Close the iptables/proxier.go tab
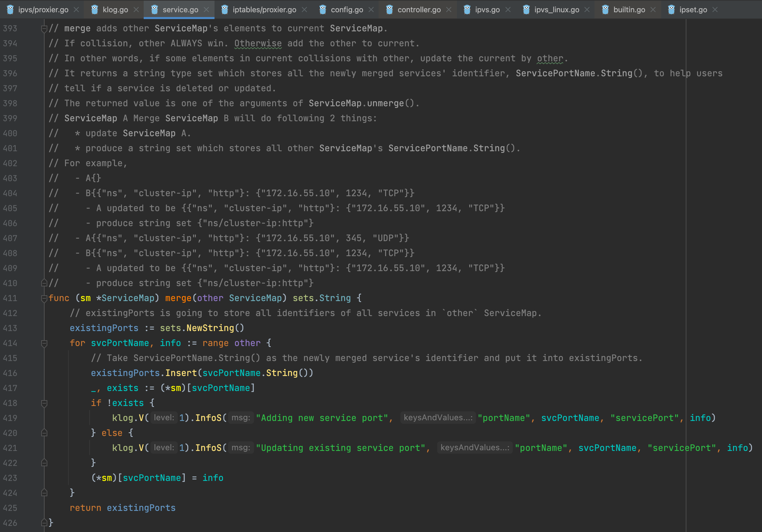Image resolution: width=762 pixels, height=532 pixels. (304, 10)
